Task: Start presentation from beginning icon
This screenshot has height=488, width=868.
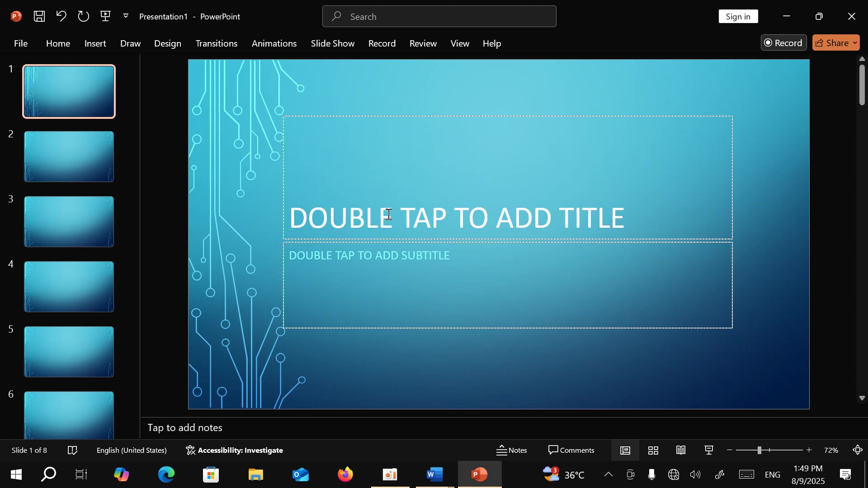Action: pyautogui.click(x=105, y=16)
